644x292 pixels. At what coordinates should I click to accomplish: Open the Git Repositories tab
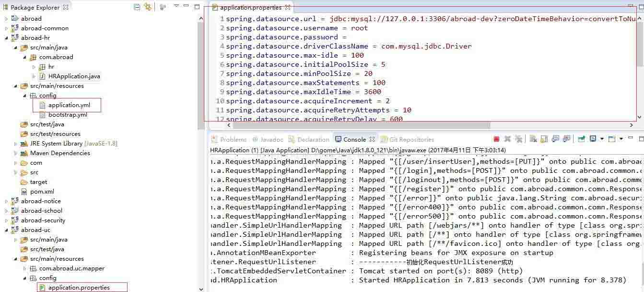(407, 139)
